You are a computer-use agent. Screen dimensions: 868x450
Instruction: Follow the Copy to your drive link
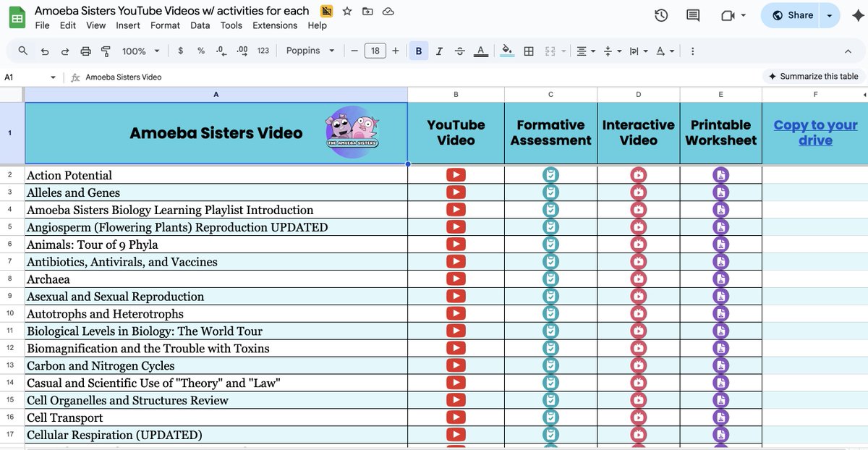tap(815, 132)
